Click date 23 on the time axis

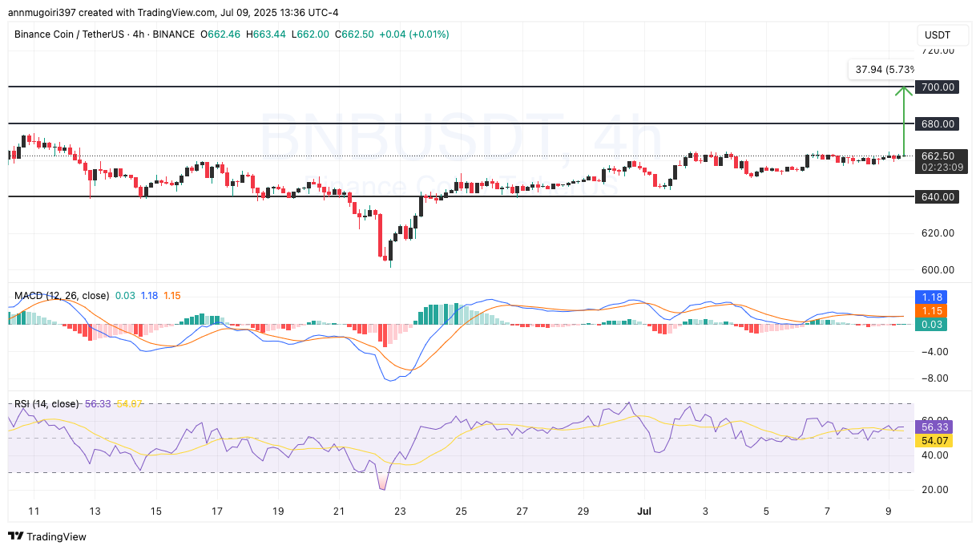click(x=400, y=511)
